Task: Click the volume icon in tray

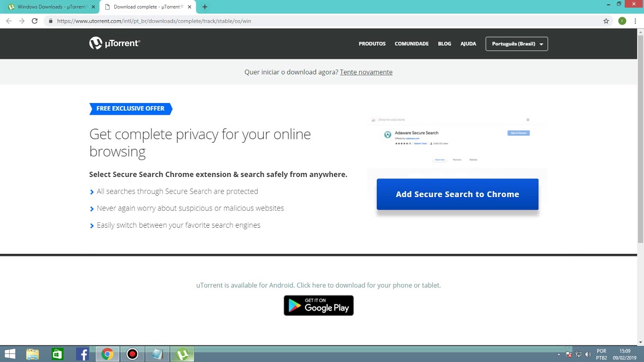Action: 588,354
